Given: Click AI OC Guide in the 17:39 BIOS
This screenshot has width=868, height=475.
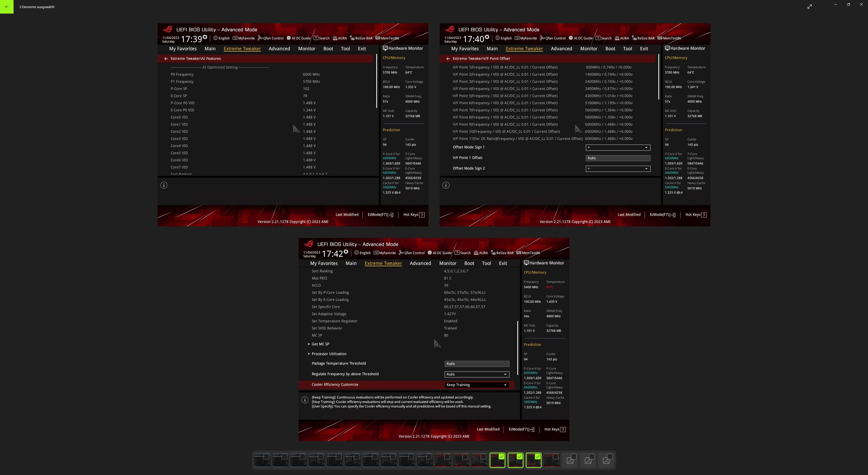Looking at the screenshot, I should coord(298,38).
